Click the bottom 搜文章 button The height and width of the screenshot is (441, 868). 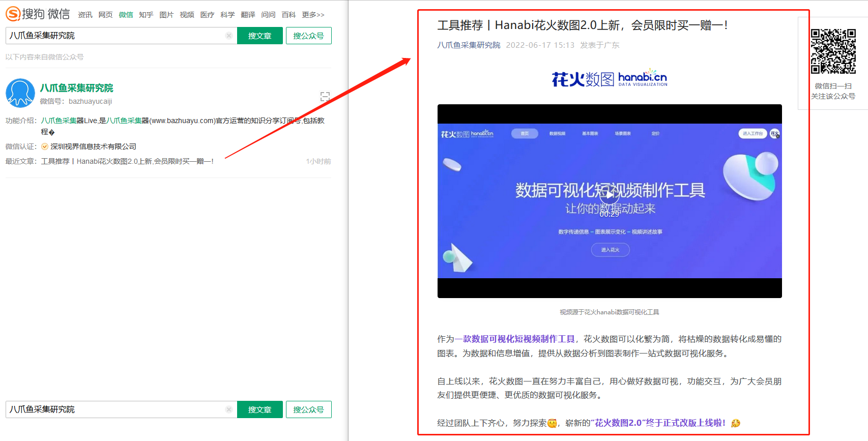[x=260, y=409]
